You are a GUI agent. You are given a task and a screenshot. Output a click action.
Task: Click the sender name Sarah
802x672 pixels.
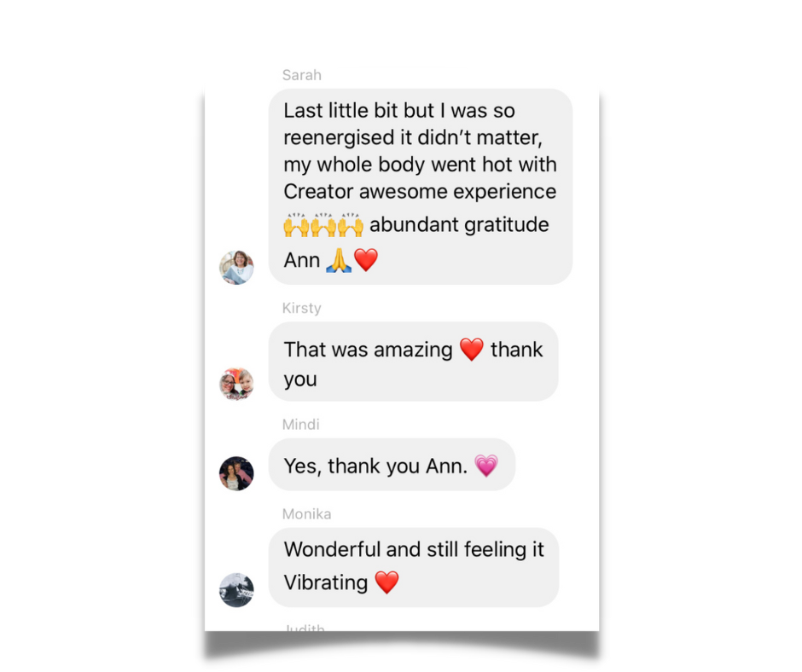(x=302, y=75)
